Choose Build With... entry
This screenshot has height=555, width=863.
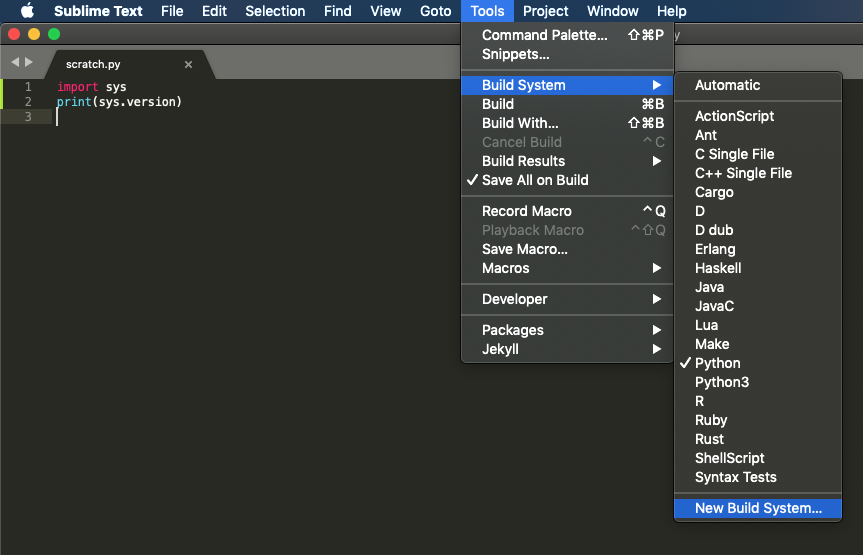click(567, 123)
